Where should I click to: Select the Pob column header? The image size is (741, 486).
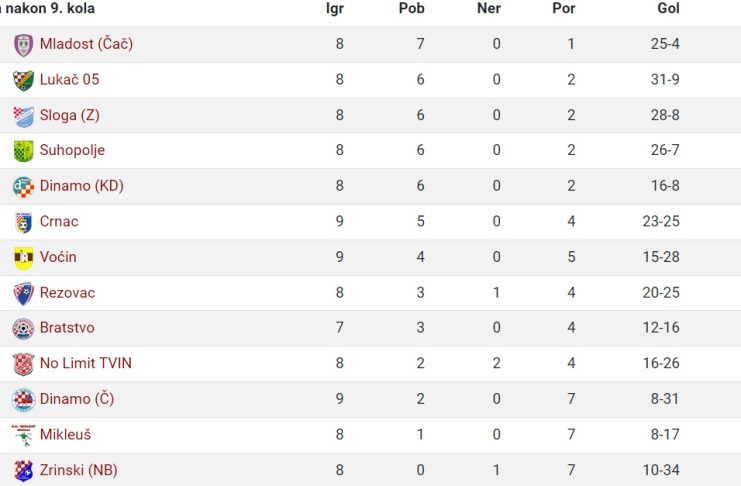click(412, 8)
